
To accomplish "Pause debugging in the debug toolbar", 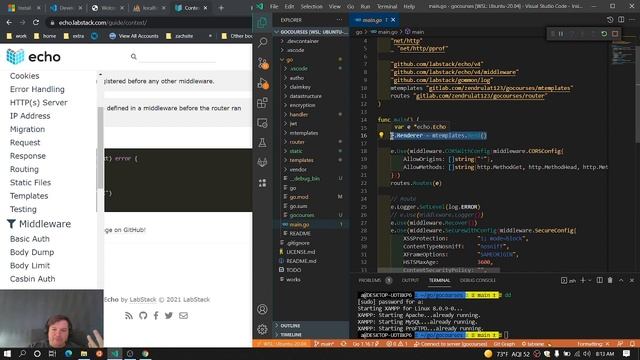I will pyautogui.click(x=561, y=34).
